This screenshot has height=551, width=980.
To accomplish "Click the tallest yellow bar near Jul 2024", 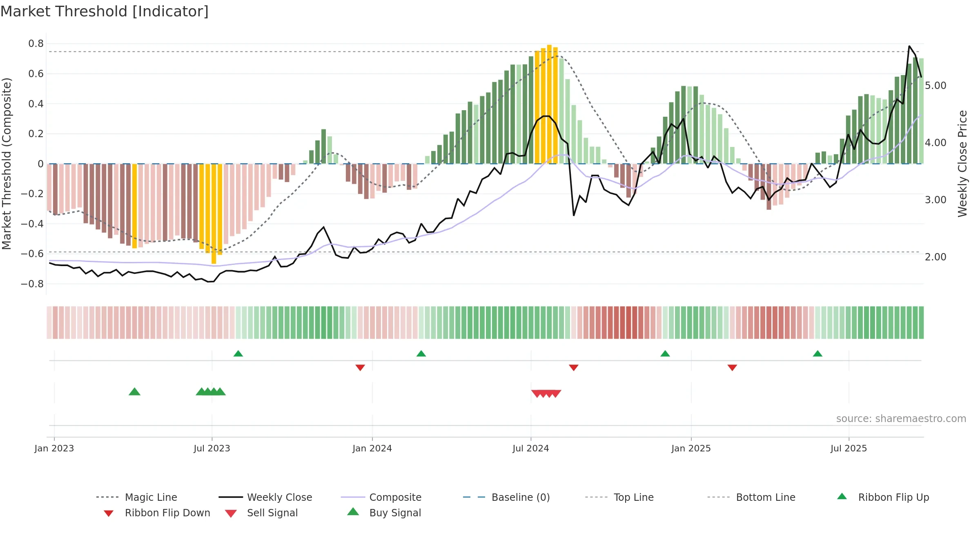I will [549, 104].
